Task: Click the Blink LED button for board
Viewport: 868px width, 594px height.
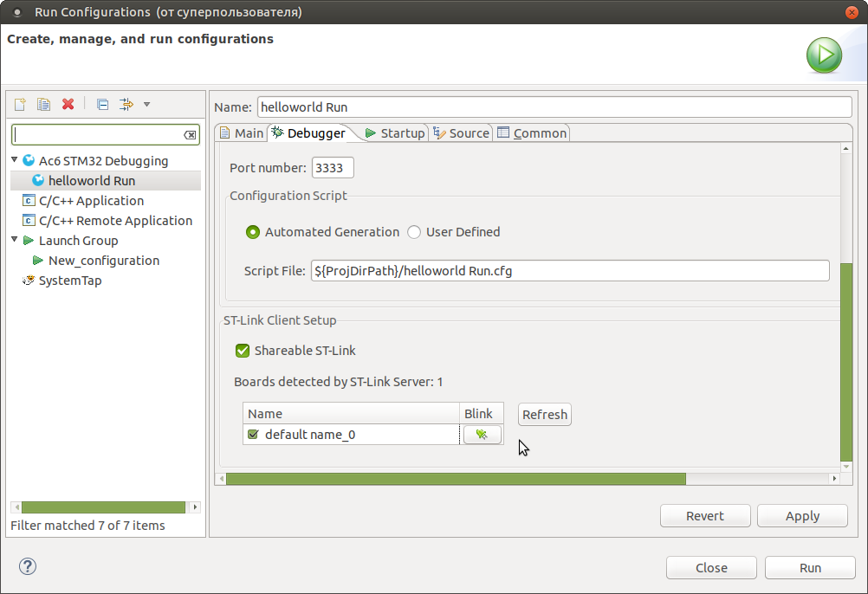Action: click(483, 435)
